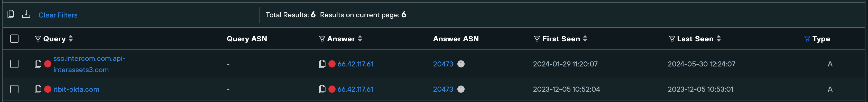Download results using the export icon
868x102 pixels.
[x=26, y=14]
